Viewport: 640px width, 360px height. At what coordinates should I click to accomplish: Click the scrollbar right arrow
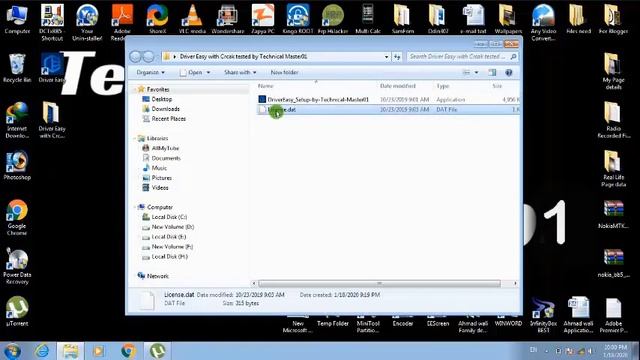[515, 283]
